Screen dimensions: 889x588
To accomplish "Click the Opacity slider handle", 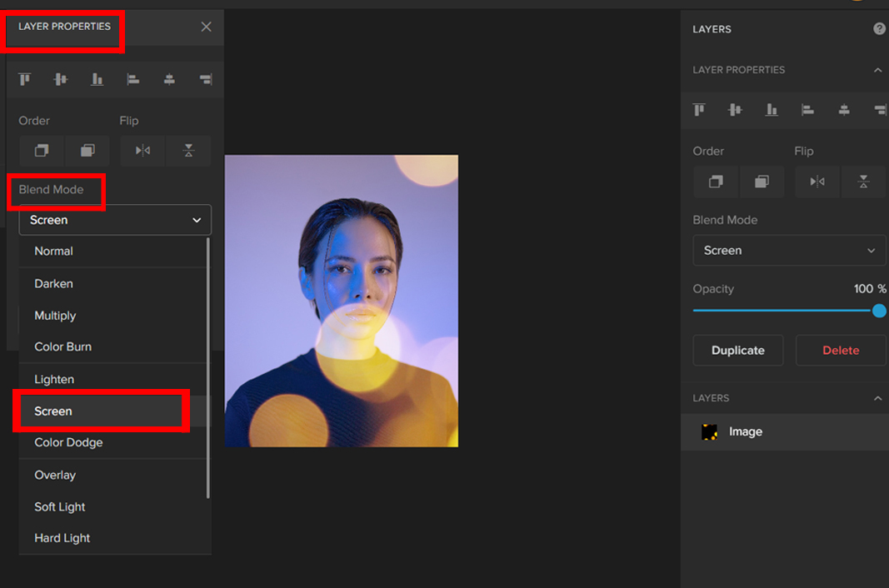I will pos(879,311).
